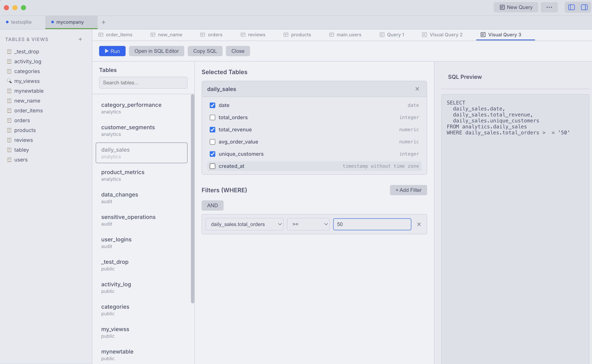Remove daily_sales from selected tables

[x=417, y=89]
